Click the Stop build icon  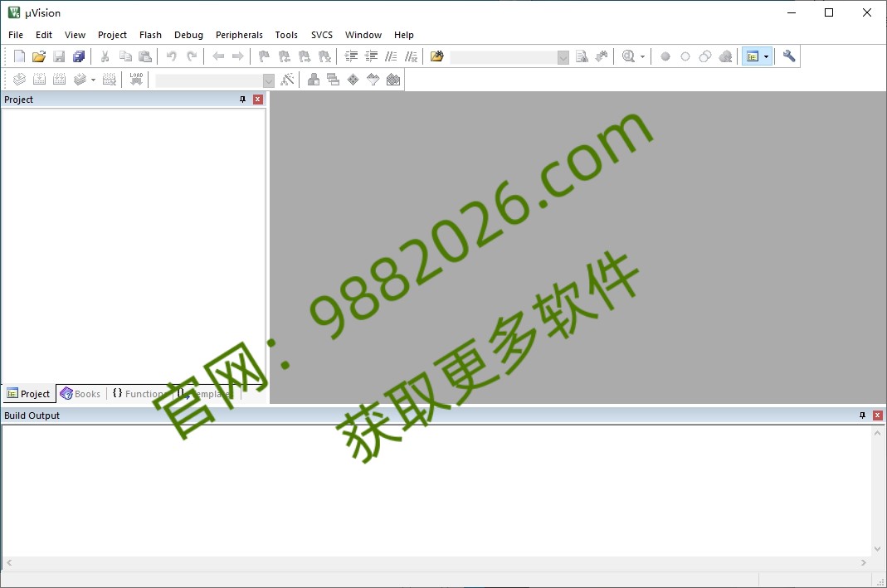pos(110,80)
